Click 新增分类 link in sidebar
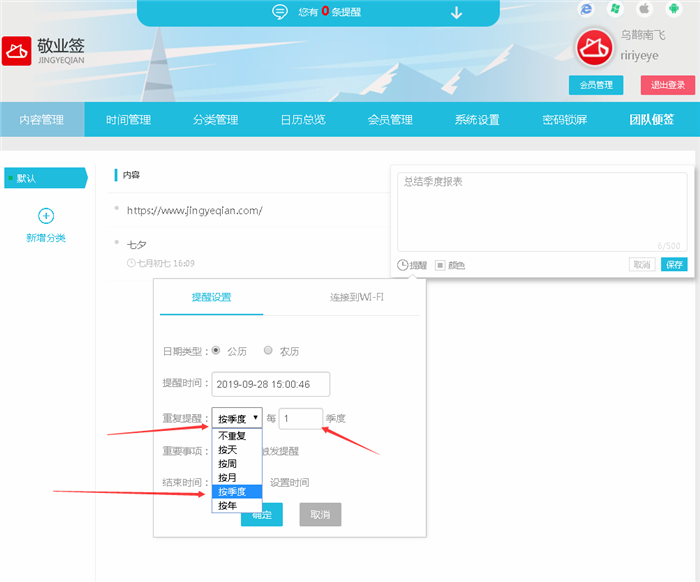The image size is (700, 582). [x=46, y=238]
